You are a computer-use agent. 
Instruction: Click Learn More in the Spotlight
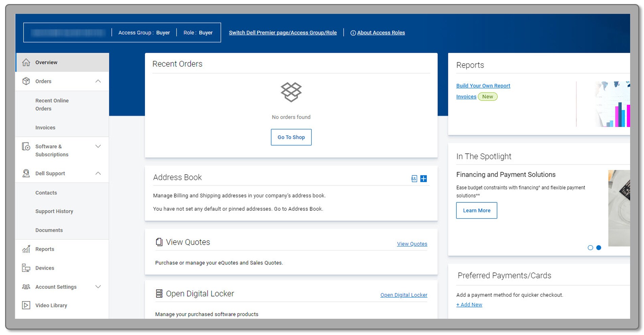coord(476,210)
